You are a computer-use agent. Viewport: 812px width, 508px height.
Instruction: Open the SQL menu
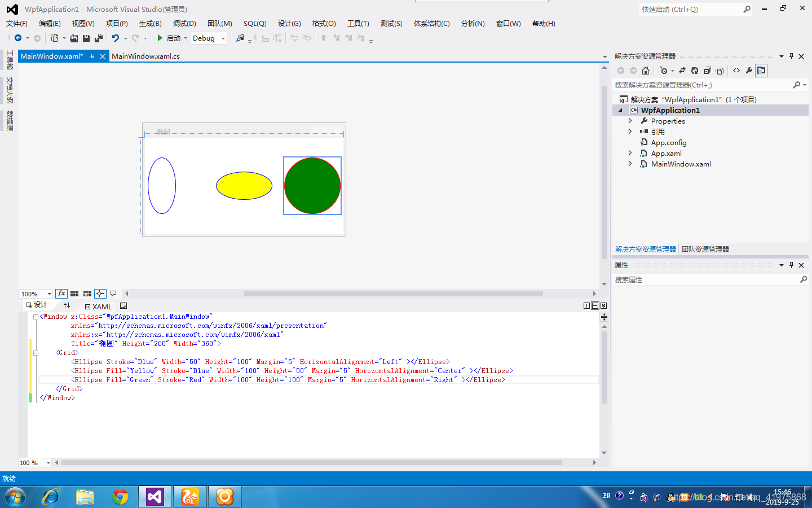pyautogui.click(x=255, y=23)
